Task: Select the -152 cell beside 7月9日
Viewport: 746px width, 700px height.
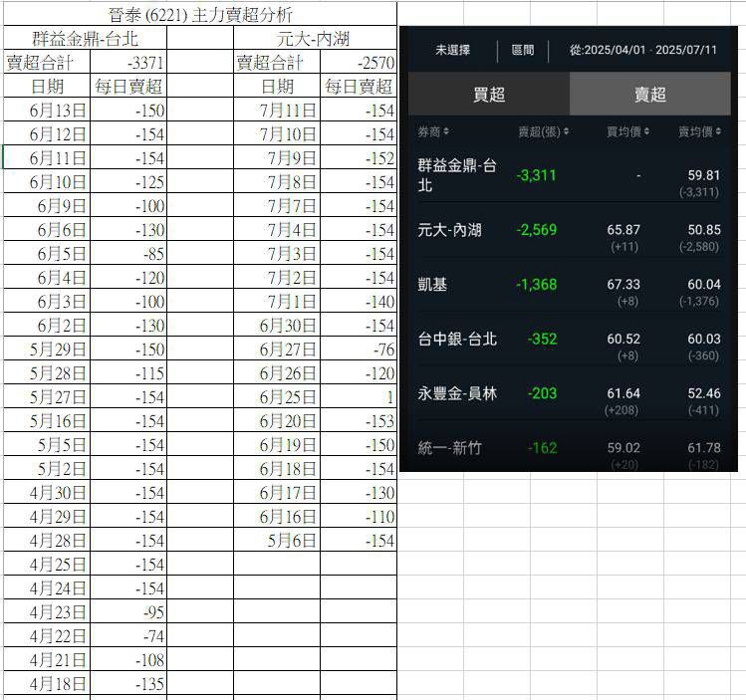Action: (x=359, y=157)
